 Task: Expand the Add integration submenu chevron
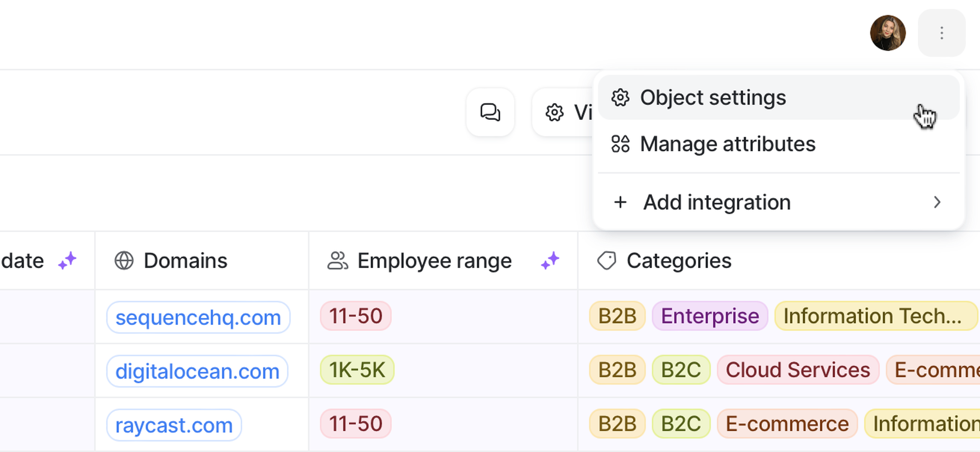click(937, 202)
